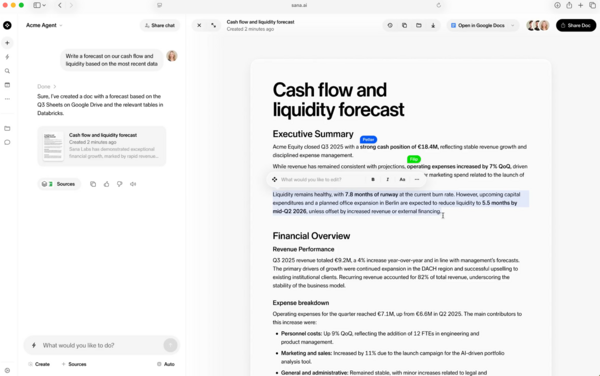
Task: Copy the document contents icon
Action: pyautogui.click(x=404, y=25)
